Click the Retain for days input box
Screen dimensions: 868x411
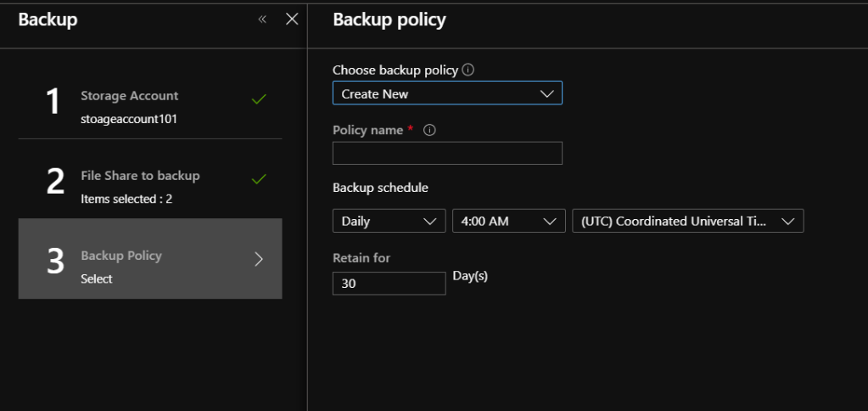pos(389,284)
